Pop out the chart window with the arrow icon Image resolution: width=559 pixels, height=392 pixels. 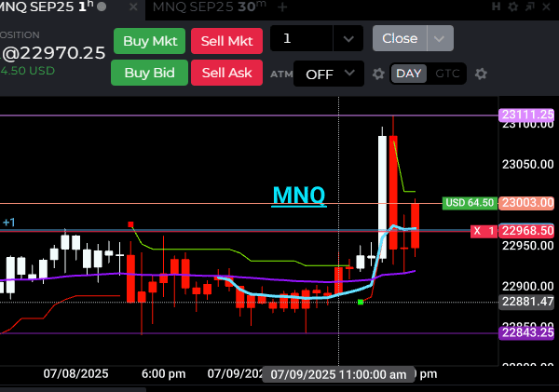530,7
